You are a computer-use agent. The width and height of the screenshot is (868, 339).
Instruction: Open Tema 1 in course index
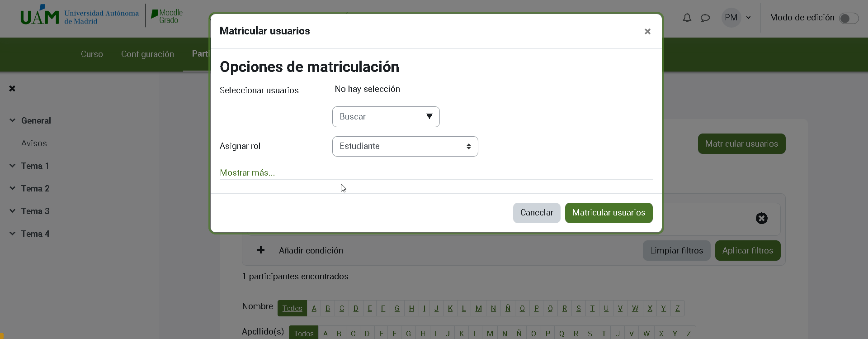click(35, 166)
